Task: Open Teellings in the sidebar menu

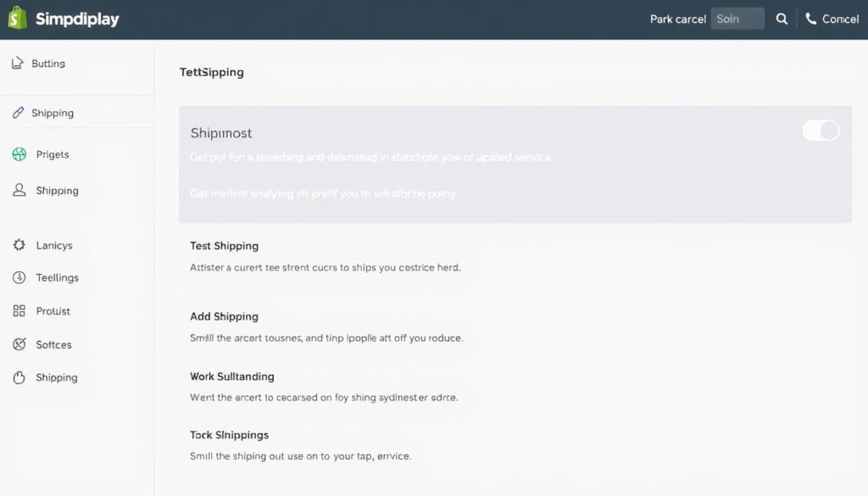Action: (x=57, y=278)
